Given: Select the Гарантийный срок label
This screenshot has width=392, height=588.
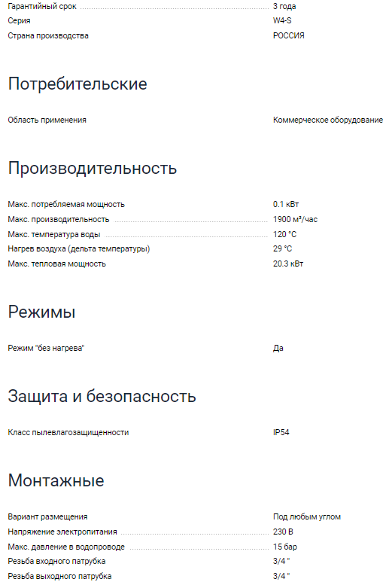Looking at the screenshot, I should (x=42, y=6).
